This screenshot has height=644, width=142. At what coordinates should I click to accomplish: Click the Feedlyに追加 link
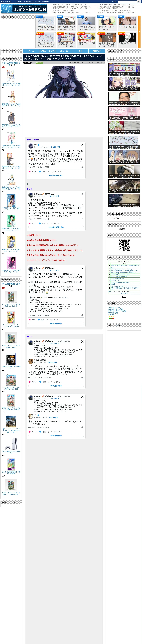[113, 313]
